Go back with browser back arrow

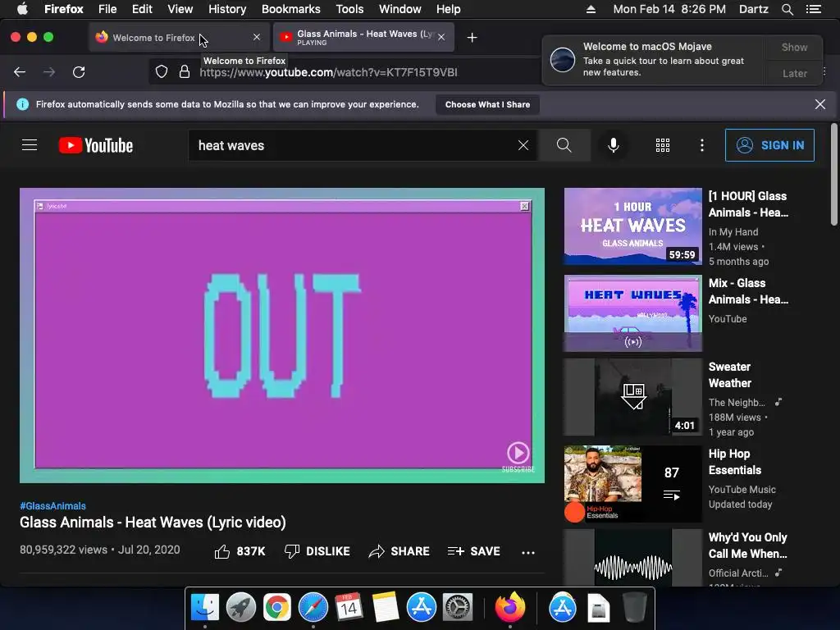[20, 72]
